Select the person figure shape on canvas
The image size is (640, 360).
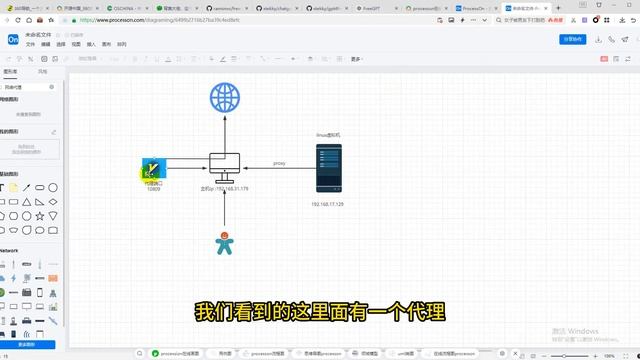tap(224, 243)
